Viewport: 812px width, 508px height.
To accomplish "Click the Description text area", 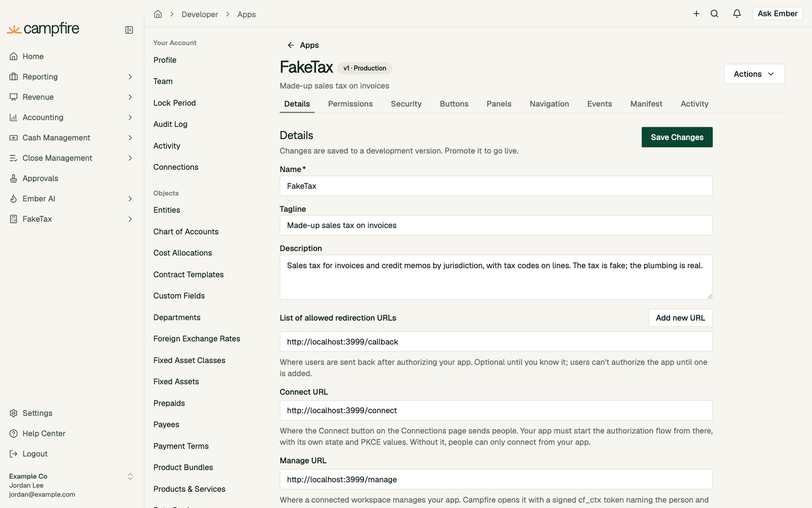I will click(x=496, y=277).
